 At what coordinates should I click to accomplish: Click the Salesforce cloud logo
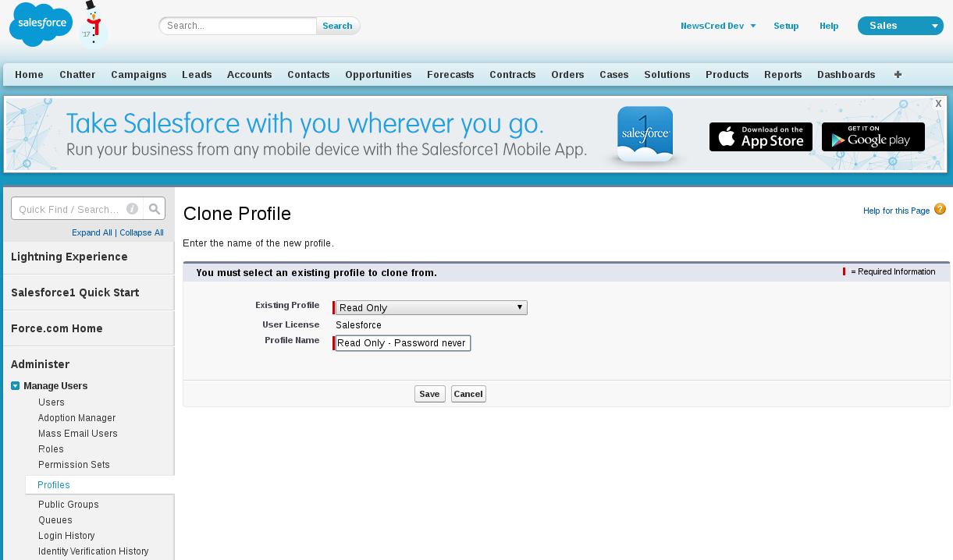coord(41,25)
